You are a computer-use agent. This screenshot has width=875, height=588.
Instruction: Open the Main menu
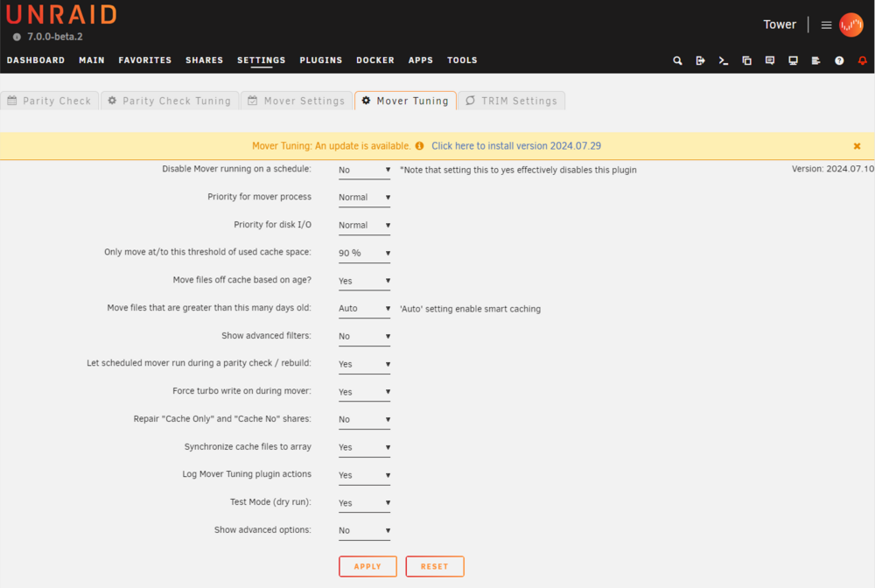pyautogui.click(x=92, y=60)
